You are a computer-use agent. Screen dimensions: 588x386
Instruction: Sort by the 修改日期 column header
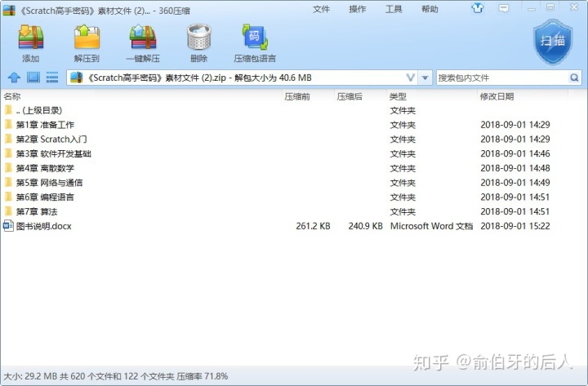click(497, 96)
